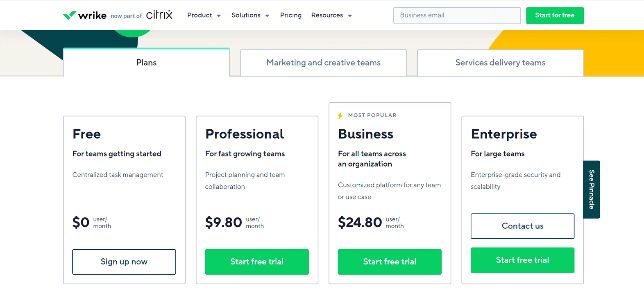
Task: Click 'Project planning and team collaboration' text
Action: (245, 181)
